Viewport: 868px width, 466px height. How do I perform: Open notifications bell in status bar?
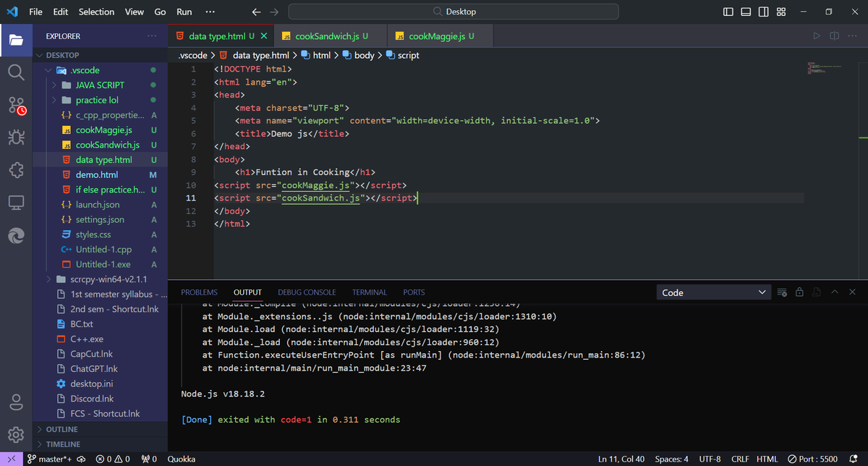(x=853, y=459)
